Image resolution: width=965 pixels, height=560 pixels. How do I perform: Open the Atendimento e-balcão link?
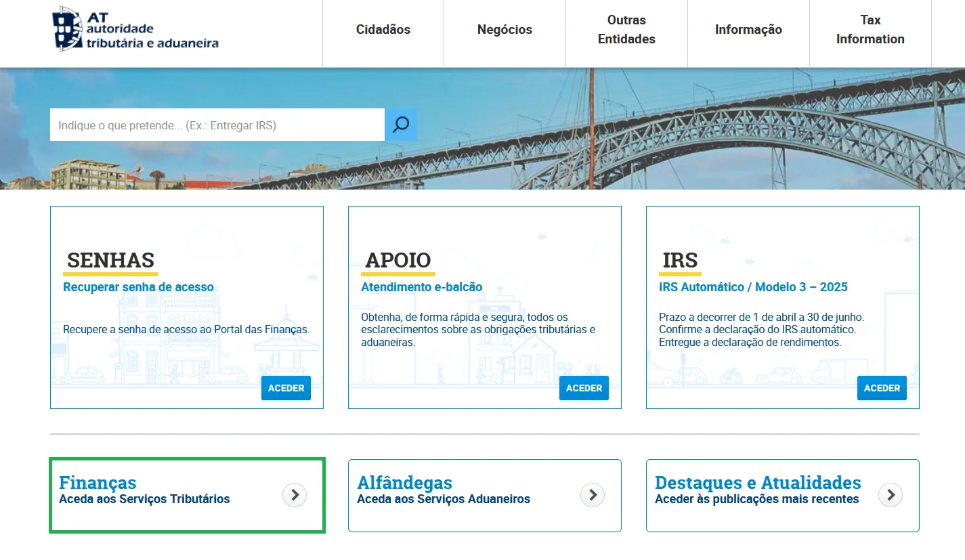click(x=421, y=287)
